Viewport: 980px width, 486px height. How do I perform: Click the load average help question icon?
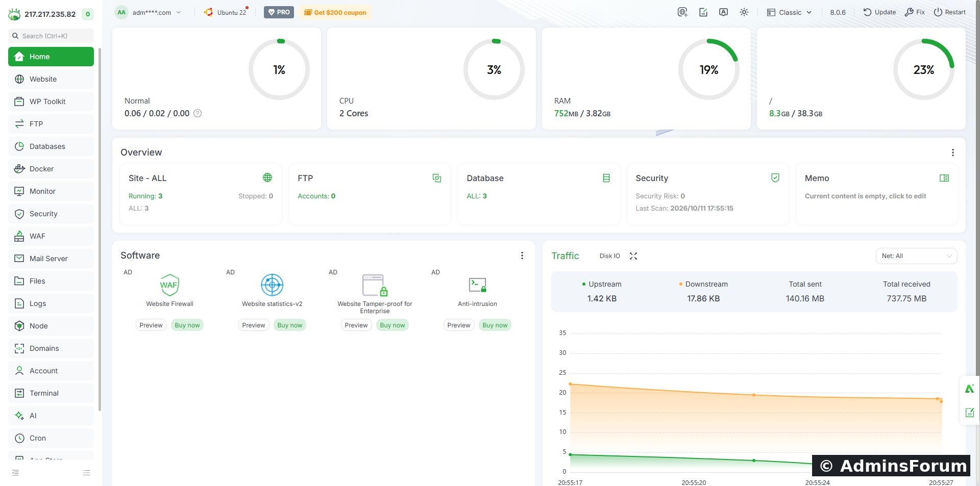pos(198,113)
